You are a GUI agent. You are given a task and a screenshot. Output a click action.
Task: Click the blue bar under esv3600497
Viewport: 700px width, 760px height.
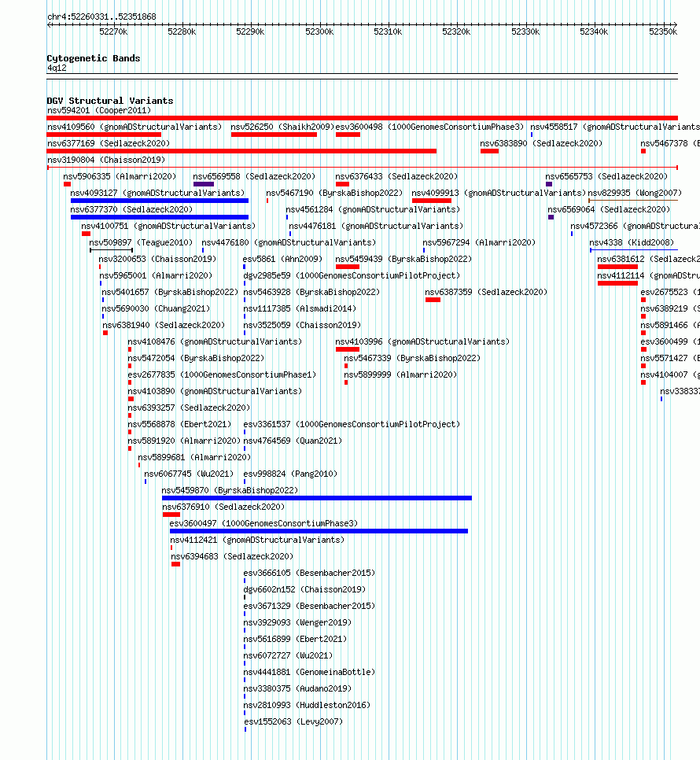319,531
